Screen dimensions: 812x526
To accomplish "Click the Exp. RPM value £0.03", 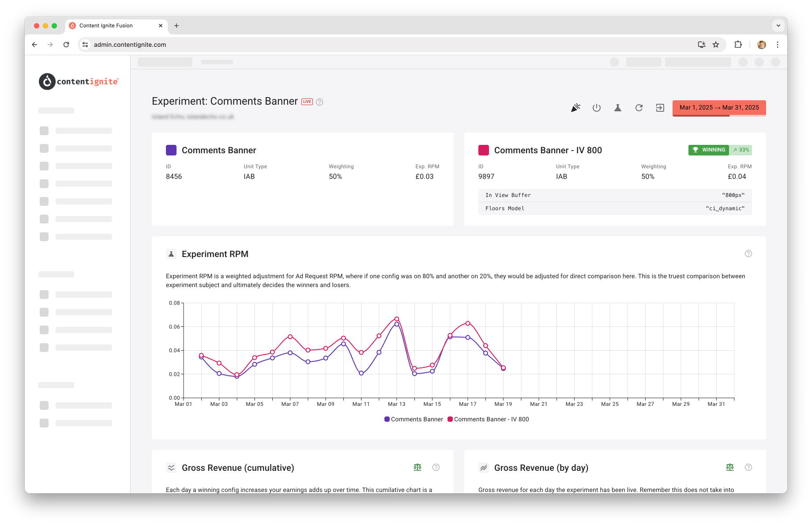I will pos(425,177).
